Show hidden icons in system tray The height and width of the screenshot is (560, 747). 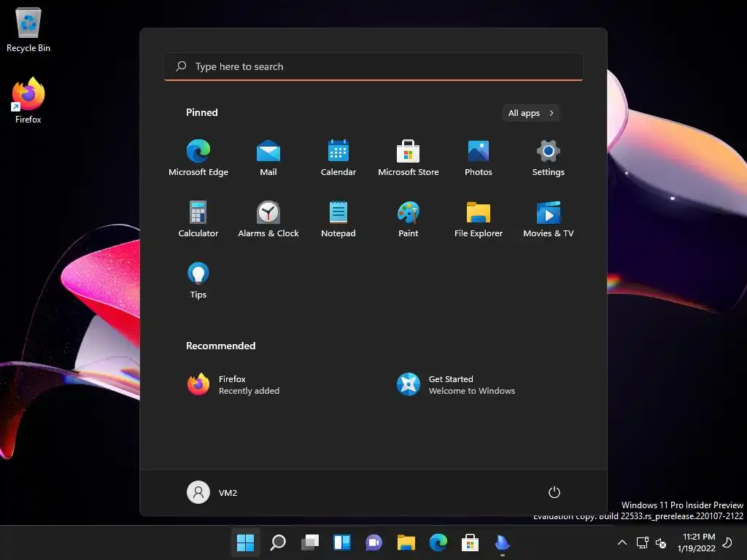(622, 542)
